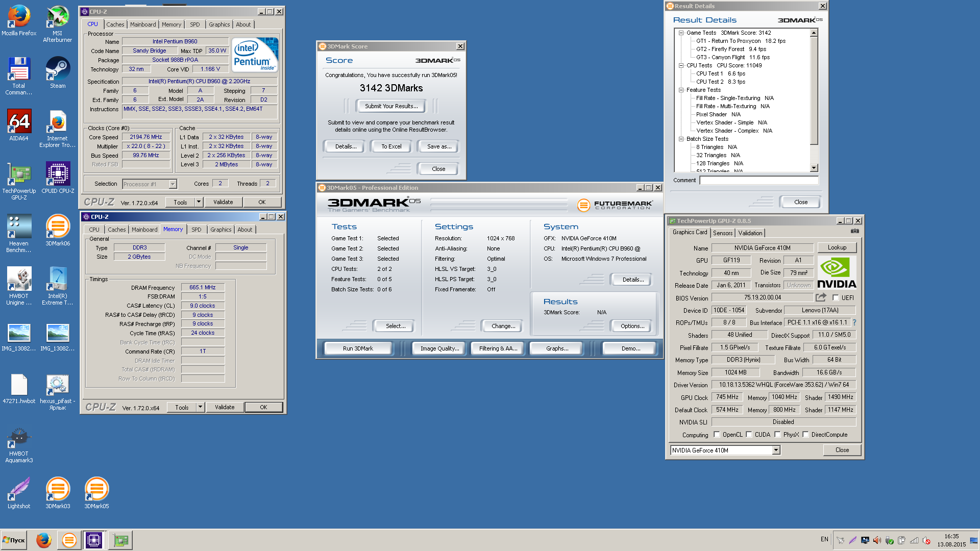
Task: Open first IMG_13082 image thumbnail
Action: coord(19,338)
